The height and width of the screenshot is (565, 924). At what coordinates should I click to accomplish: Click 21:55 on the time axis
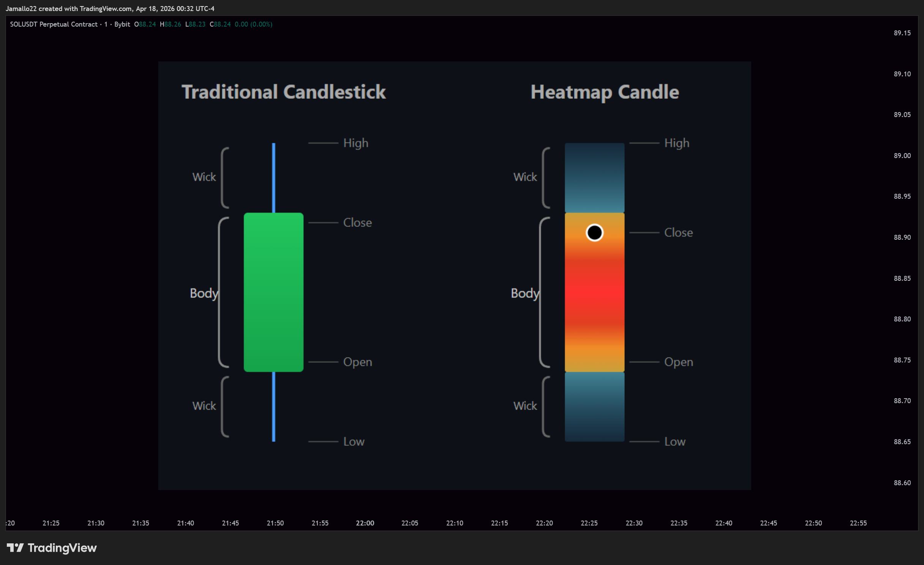[x=320, y=523]
